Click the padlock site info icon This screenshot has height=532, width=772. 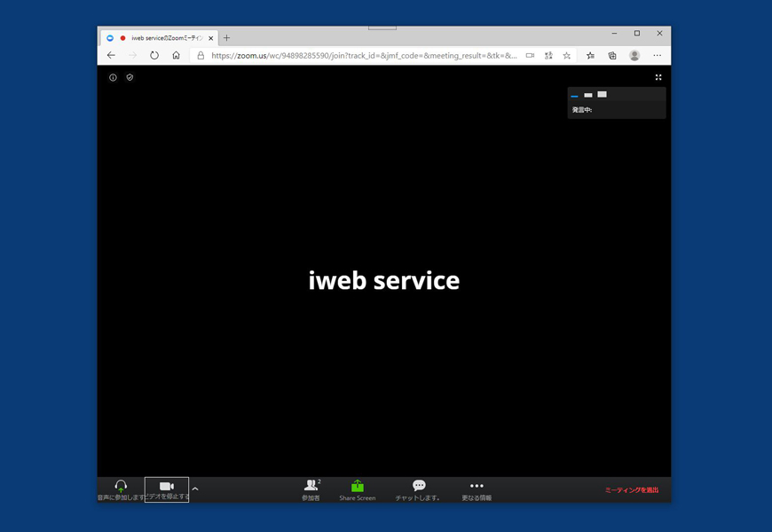tap(201, 56)
